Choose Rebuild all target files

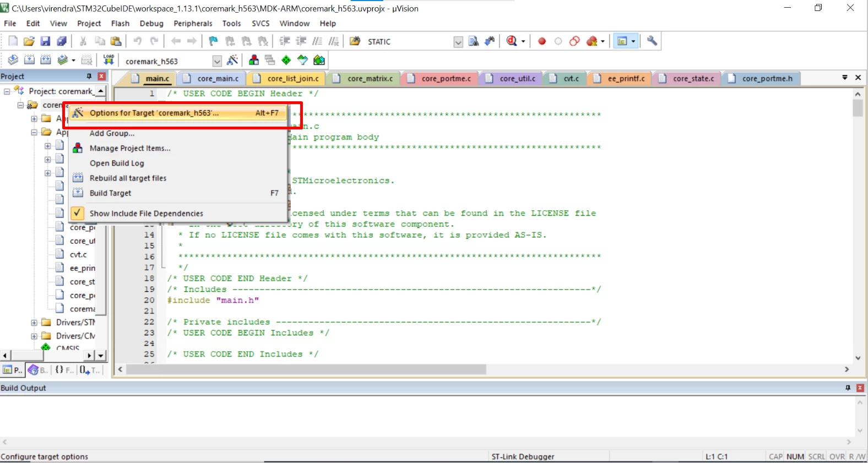pyautogui.click(x=128, y=178)
